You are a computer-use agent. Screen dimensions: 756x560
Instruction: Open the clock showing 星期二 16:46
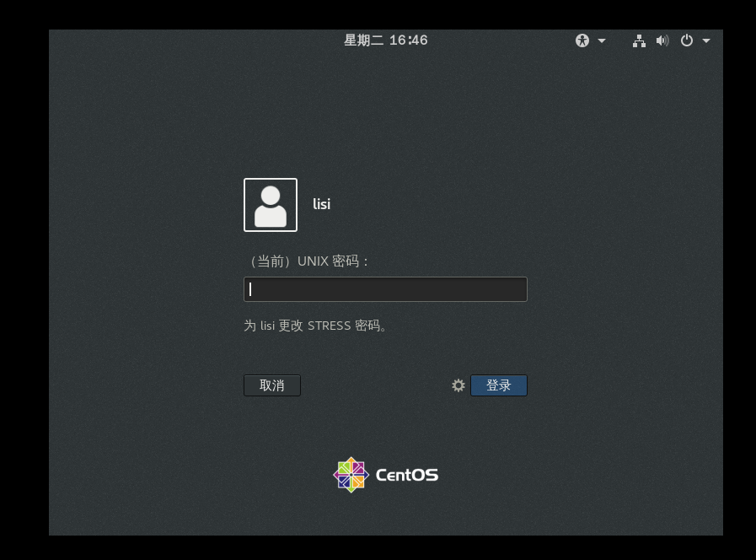point(386,40)
